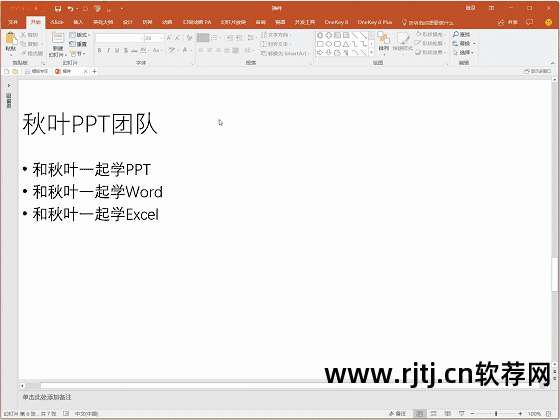
Task: Expand the shapes gallery More arrow
Action: [x=372, y=52]
